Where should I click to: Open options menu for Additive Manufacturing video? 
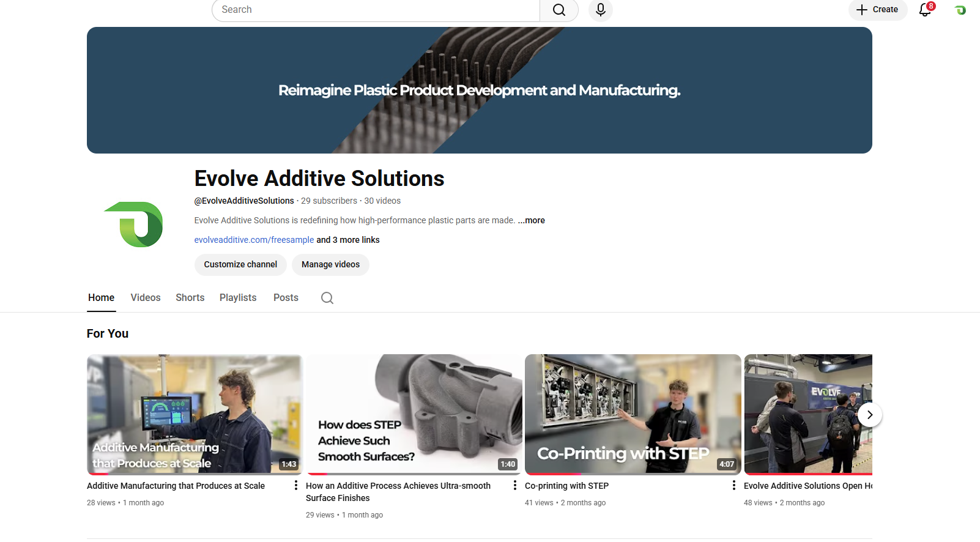click(x=296, y=485)
